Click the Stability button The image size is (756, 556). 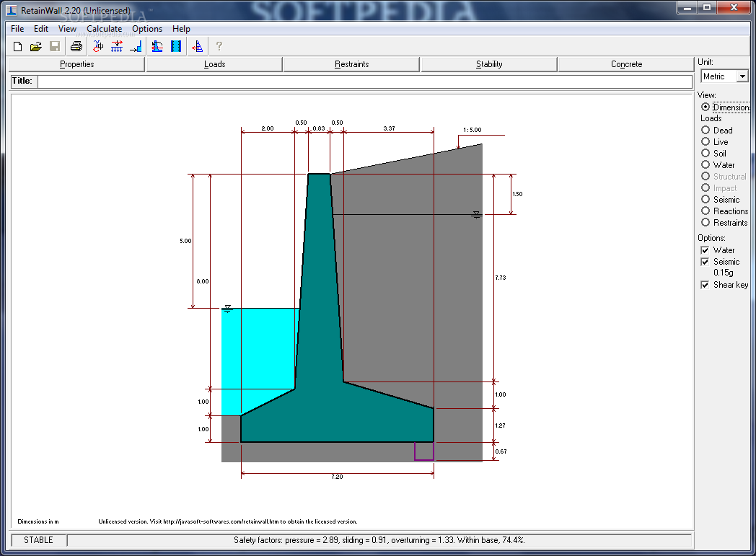pos(489,64)
